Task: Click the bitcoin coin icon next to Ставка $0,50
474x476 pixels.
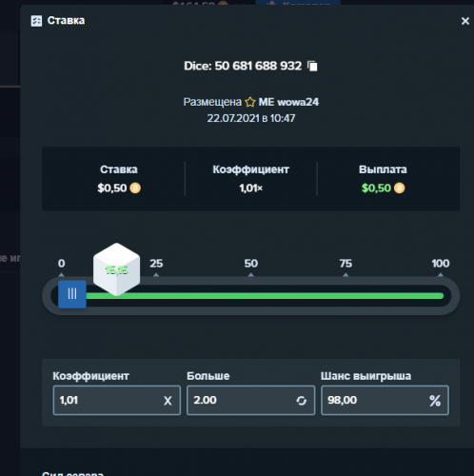Action: [135, 188]
